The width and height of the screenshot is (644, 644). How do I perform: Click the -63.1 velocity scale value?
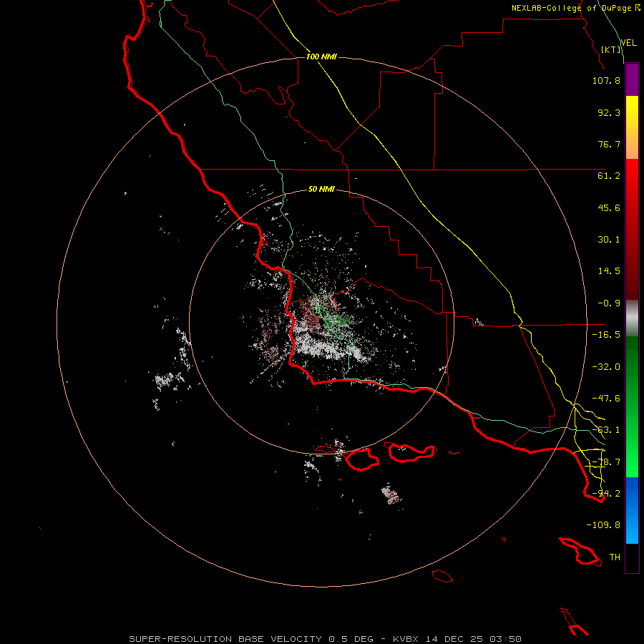[606, 430]
